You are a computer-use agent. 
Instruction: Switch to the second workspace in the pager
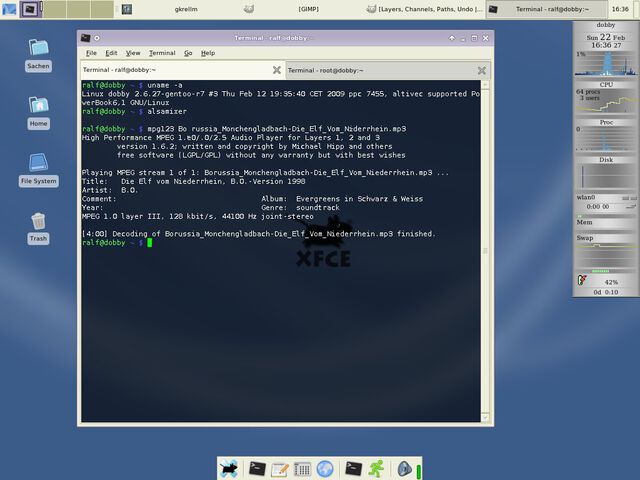(55, 9)
